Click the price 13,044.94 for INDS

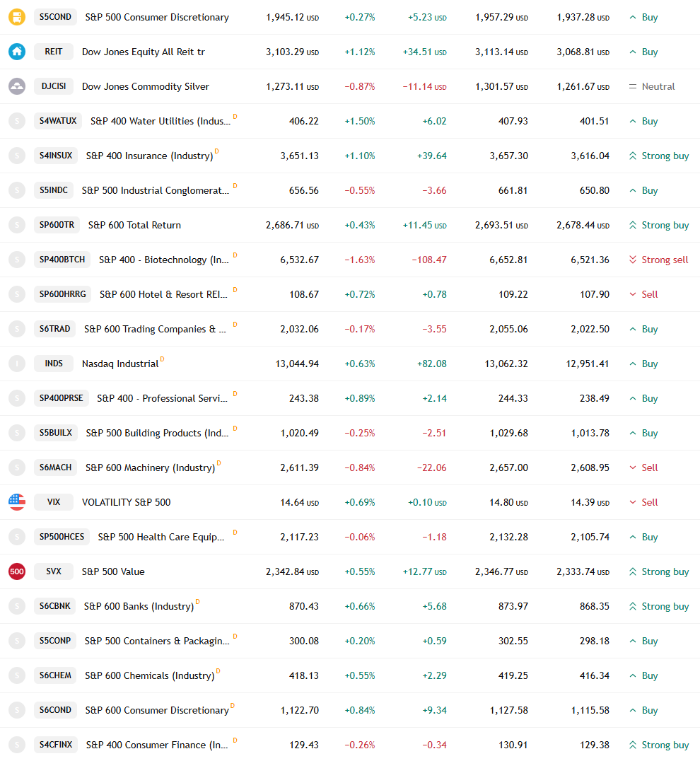[x=297, y=364]
